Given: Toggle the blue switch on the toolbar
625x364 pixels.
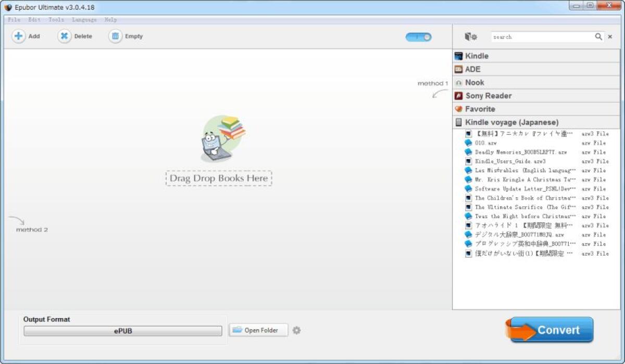Looking at the screenshot, I should coord(418,36).
